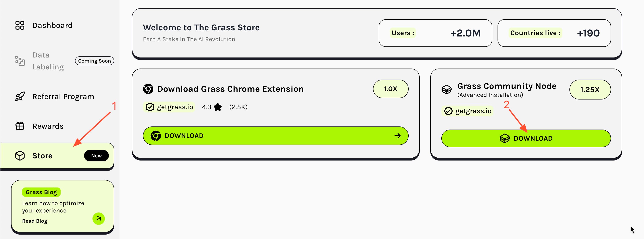This screenshot has width=644, height=239.
Task: Click the 1.0X multiplier badge
Action: pos(390,89)
